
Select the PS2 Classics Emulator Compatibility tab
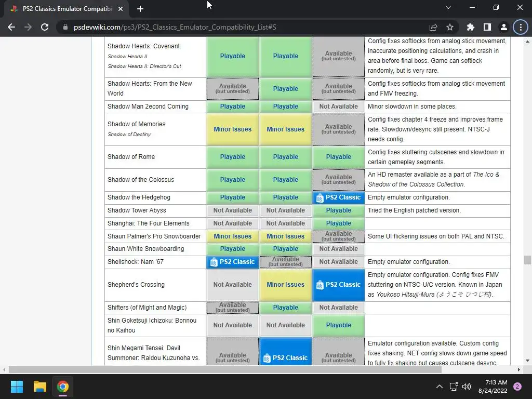coord(66,9)
